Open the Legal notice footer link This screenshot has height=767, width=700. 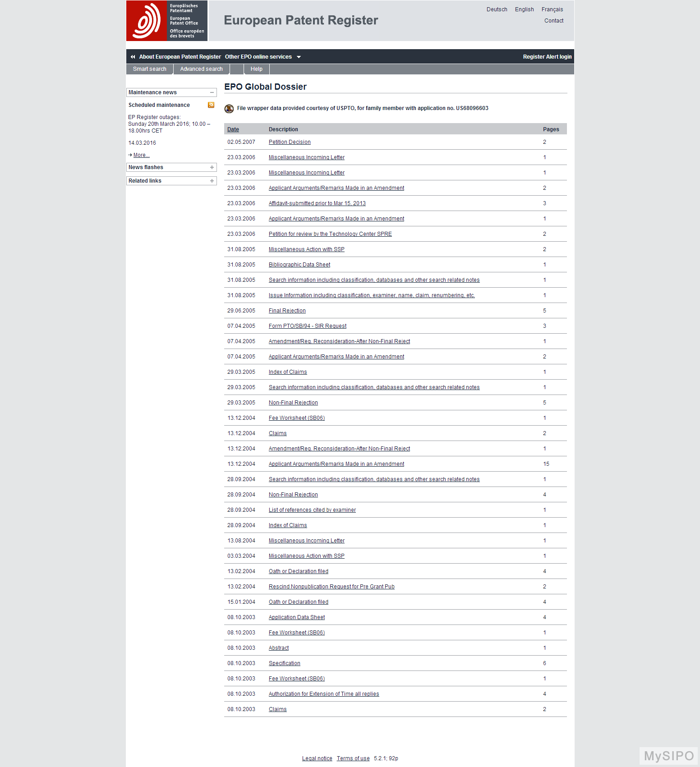317,758
